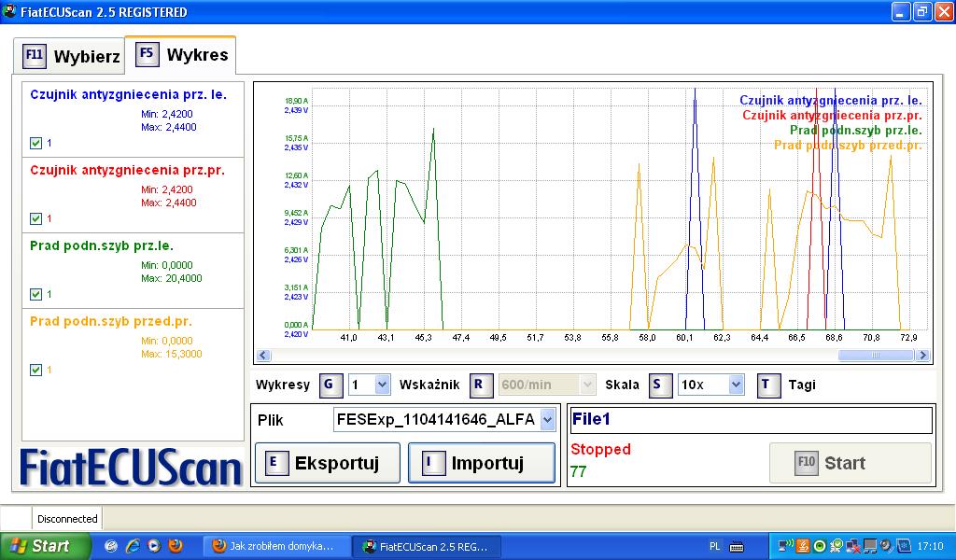Click the F10 Start recording button

tap(850, 463)
